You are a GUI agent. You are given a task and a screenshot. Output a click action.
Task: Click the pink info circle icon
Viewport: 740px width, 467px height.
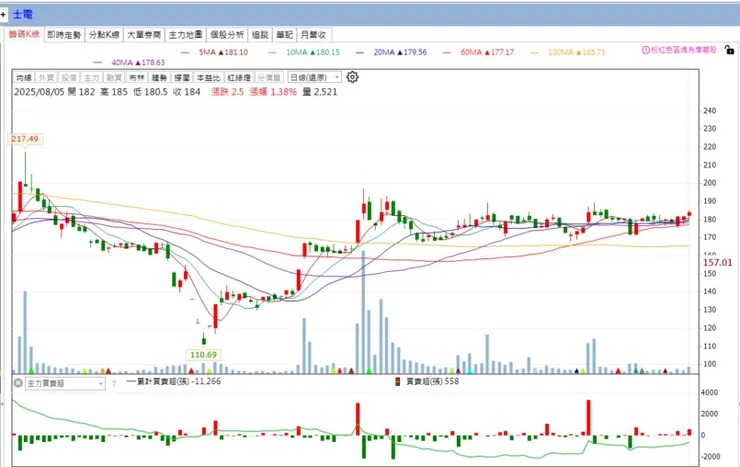645,50
